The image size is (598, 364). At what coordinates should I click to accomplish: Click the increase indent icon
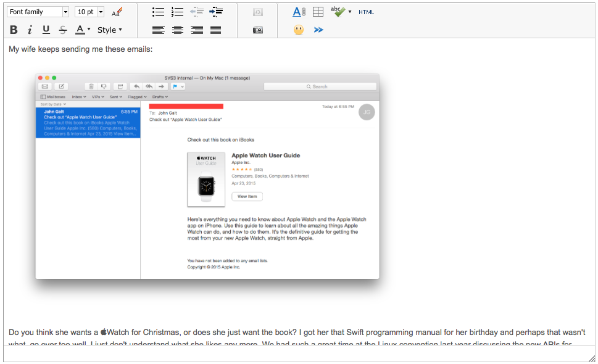click(x=216, y=12)
